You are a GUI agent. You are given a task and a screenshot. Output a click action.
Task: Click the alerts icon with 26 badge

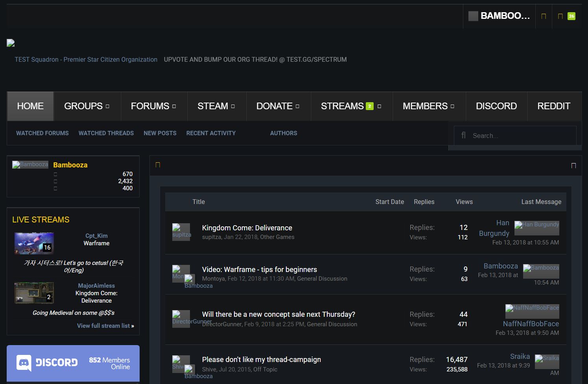pos(566,16)
